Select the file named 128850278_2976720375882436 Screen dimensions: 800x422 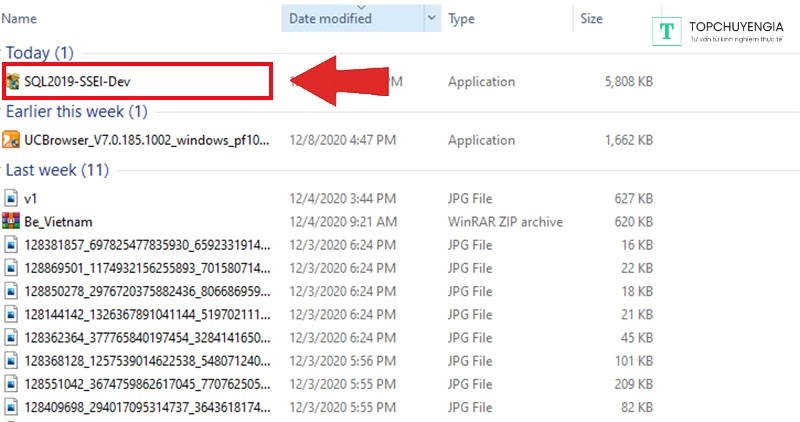146,291
